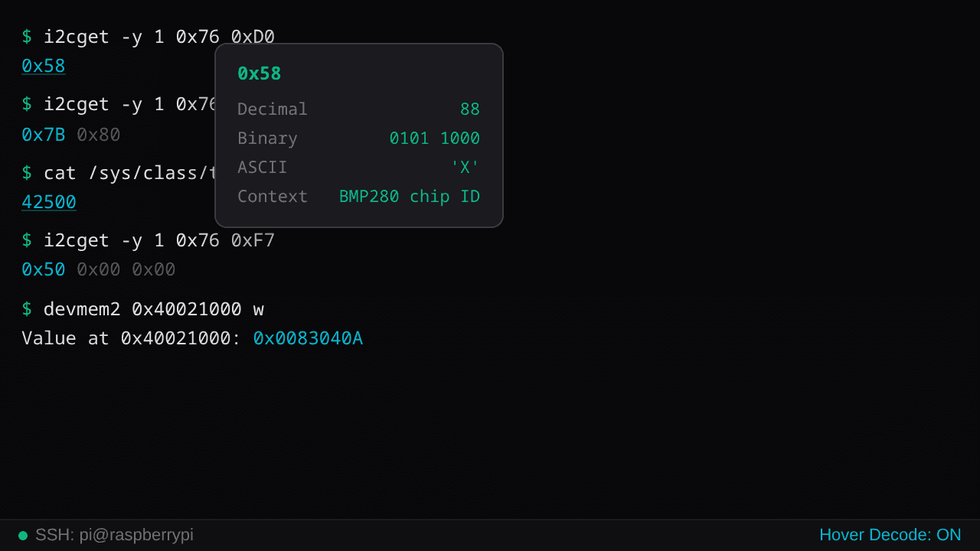Image resolution: width=980 pixels, height=551 pixels.
Task: Open the 0x7B decoded value link
Action: (43, 135)
